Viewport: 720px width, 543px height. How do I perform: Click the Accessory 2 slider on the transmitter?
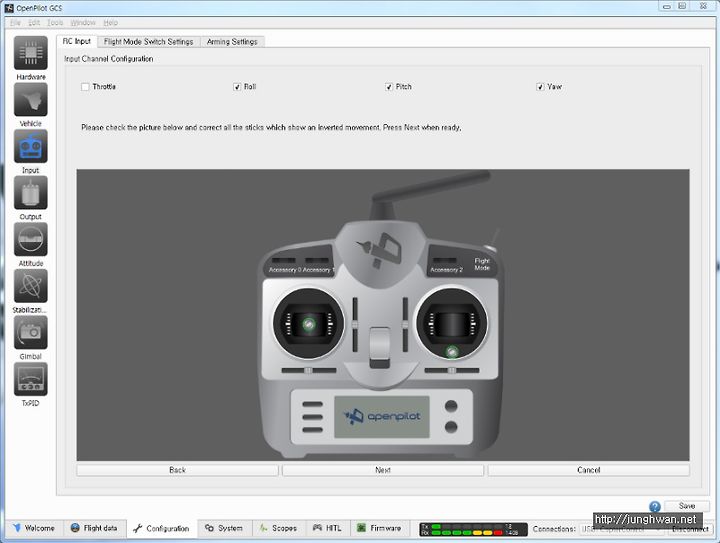(444, 260)
